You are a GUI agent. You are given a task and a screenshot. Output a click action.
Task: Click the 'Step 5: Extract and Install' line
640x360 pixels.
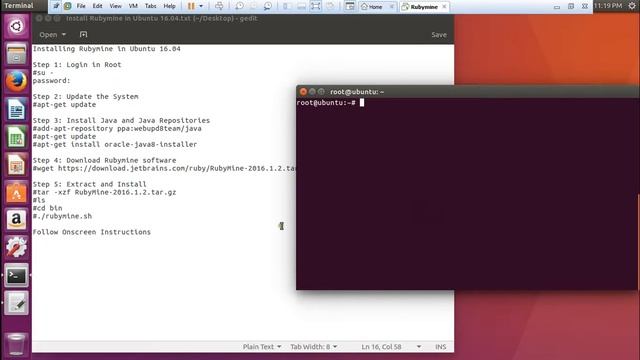[x=89, y=184]
